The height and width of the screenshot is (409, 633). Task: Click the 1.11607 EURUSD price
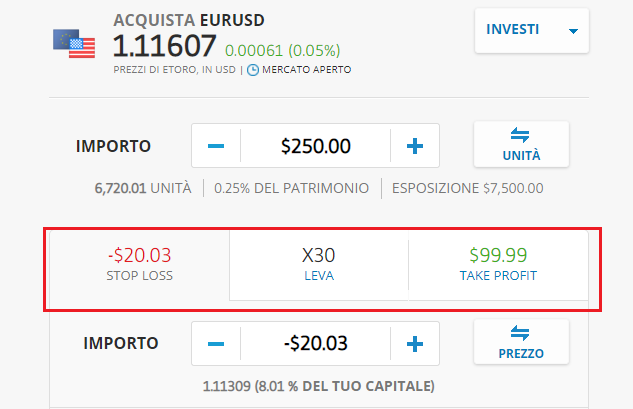pyautogui.click(x=165, y=46)
